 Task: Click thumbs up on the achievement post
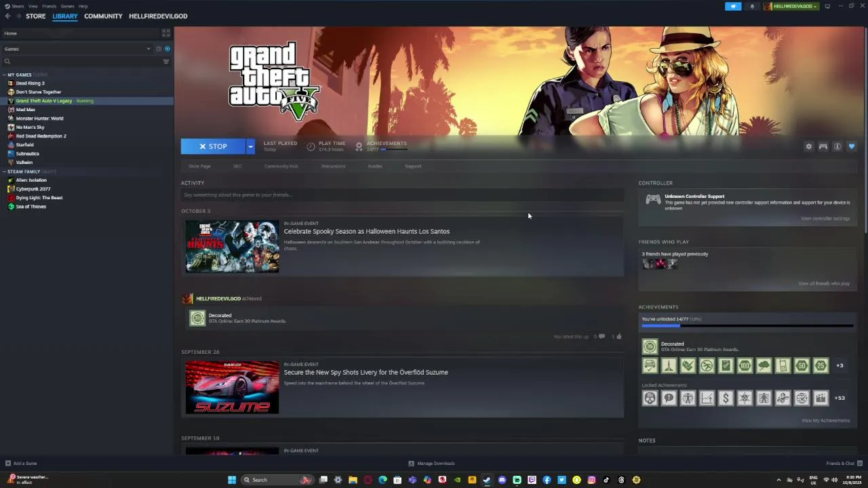(x=618, y=336)
